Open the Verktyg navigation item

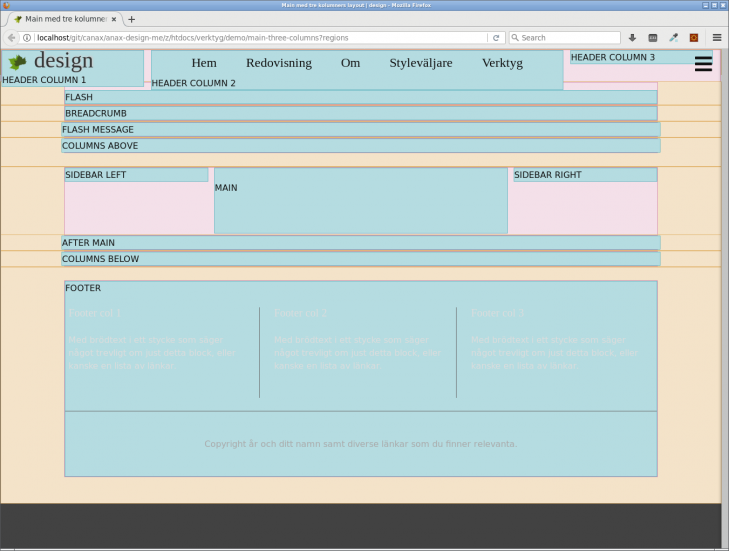503,63
